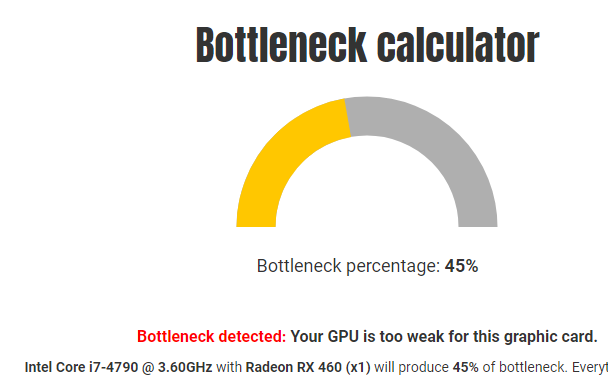The width and height of the screenshot is (608, 380).
Task: Select the Bottleneck percentage label
Action: (348, 266)
